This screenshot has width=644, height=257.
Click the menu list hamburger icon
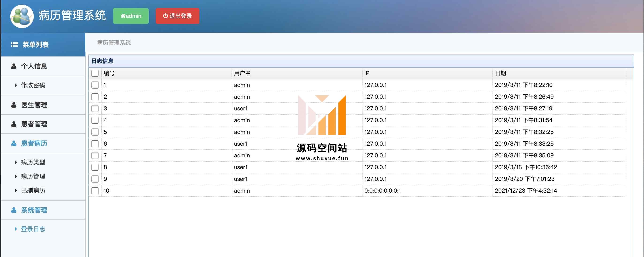click(x=15, y=45)
